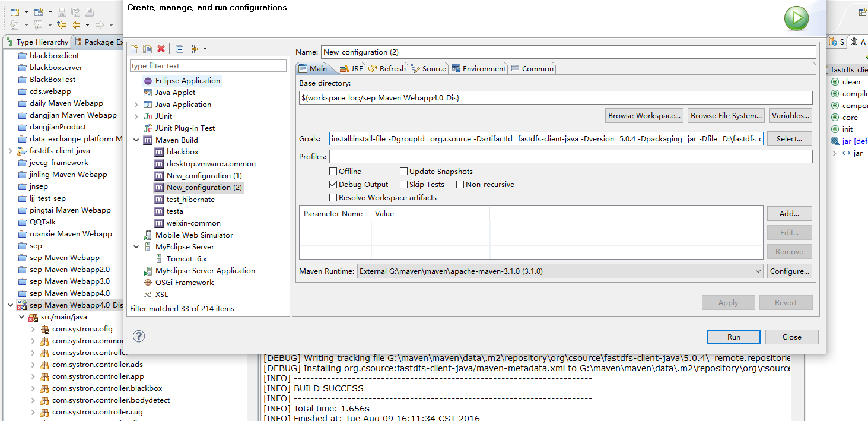The width and height of the screenshot is (868, 421).
Task: Click the Variables button
Action: [x=790, y=115]
